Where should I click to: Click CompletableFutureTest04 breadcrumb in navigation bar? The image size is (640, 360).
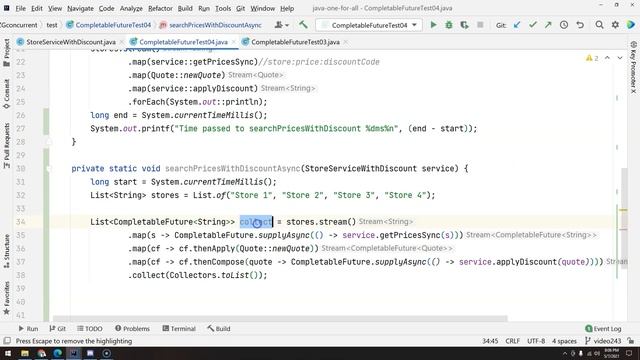[109, 25]
